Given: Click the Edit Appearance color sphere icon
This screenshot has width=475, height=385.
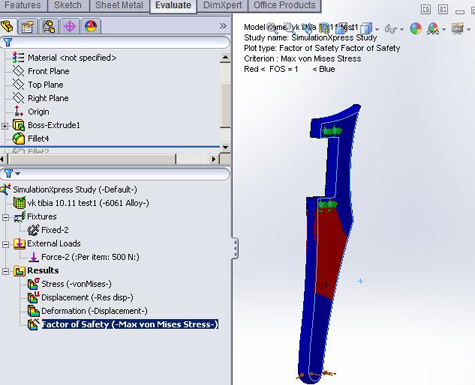Looking at the screenshot, I should (x=415, y=29).
